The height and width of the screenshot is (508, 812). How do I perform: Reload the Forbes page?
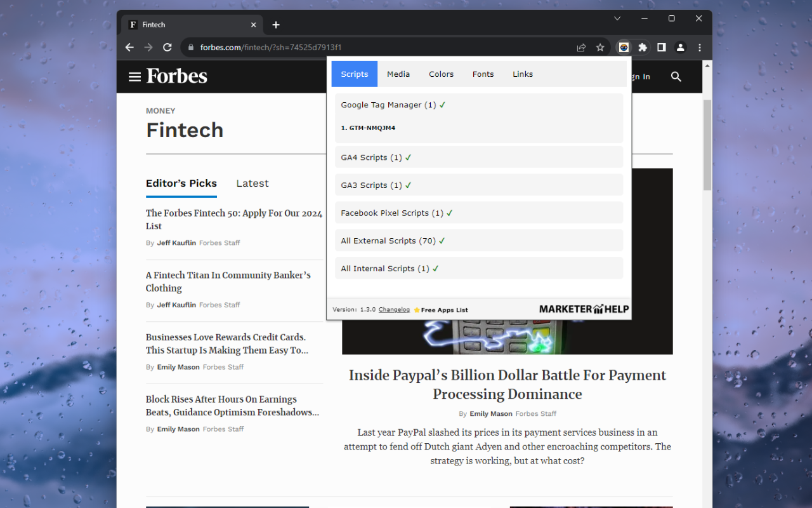167,48
